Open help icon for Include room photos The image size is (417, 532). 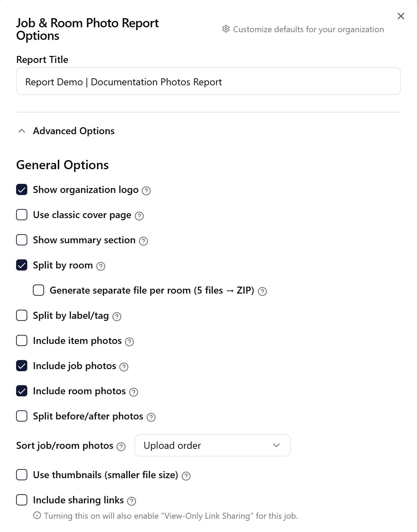coord(134,392)
